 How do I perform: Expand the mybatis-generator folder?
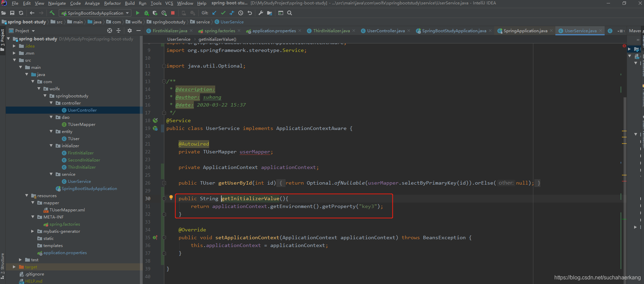tap(33, 231)
